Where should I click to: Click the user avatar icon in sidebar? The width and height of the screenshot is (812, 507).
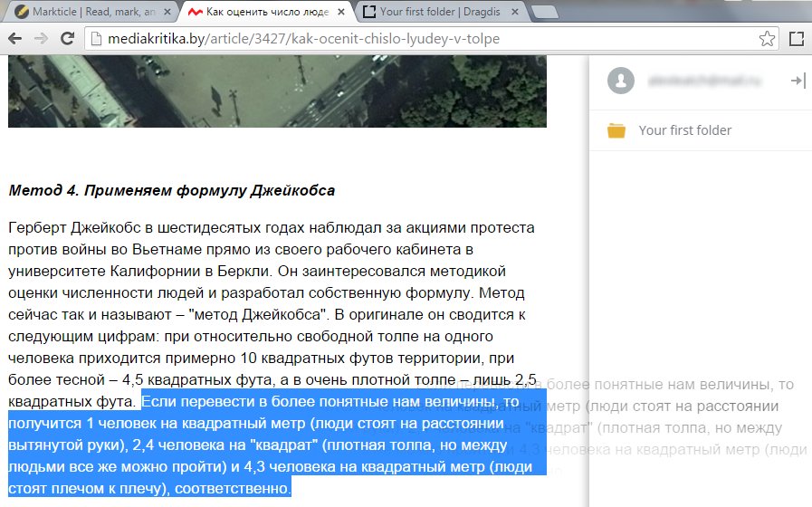pos(621,81)
